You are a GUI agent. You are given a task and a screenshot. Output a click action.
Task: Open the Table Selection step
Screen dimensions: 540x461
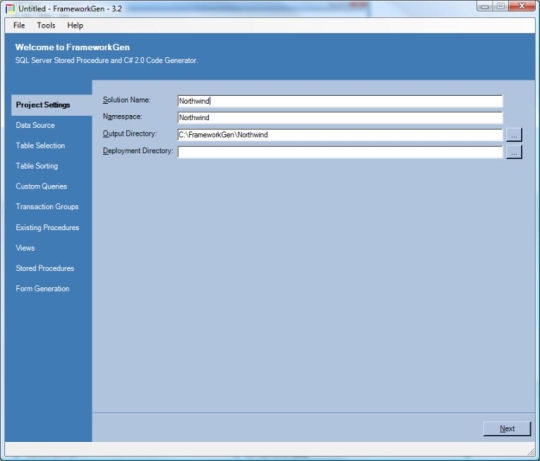40,146
